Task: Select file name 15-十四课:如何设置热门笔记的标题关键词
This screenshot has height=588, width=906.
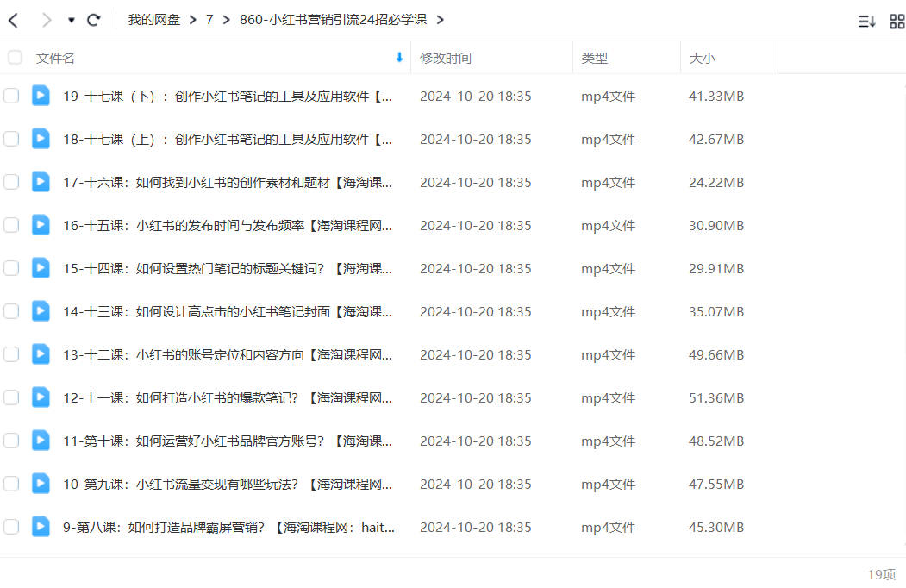Action: click(x=228, y=269)
